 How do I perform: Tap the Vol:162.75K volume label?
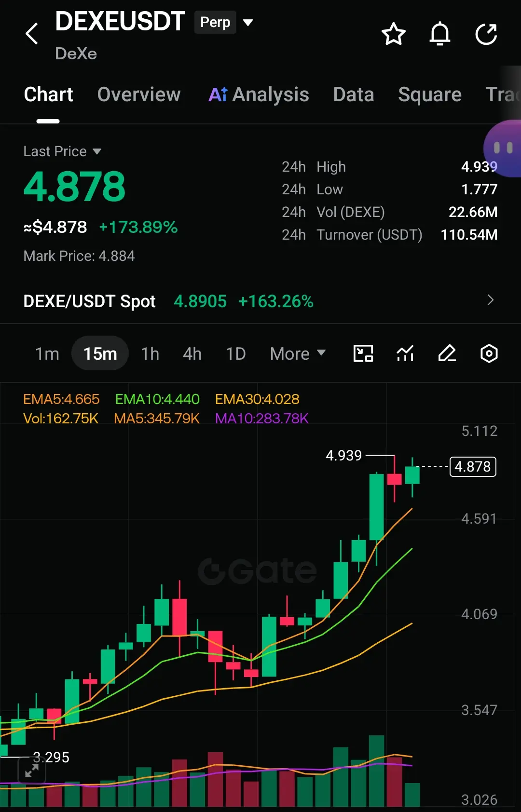[x=61, y=419]
